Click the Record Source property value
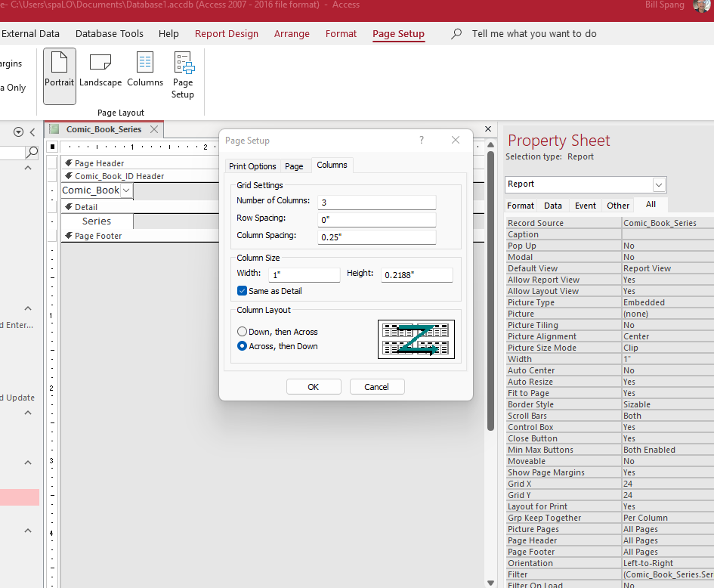 click(x=668, y=223)
